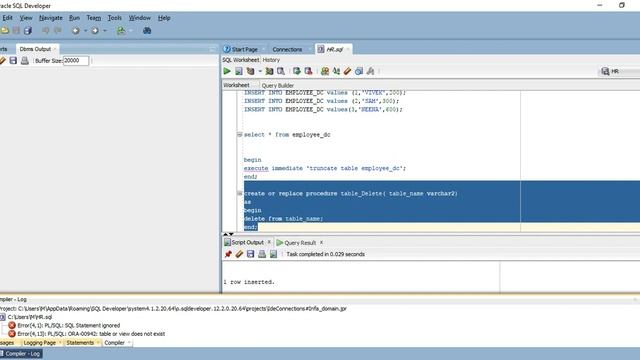
Task: Open the HR connection dropdown
Action: click(619, 71)
